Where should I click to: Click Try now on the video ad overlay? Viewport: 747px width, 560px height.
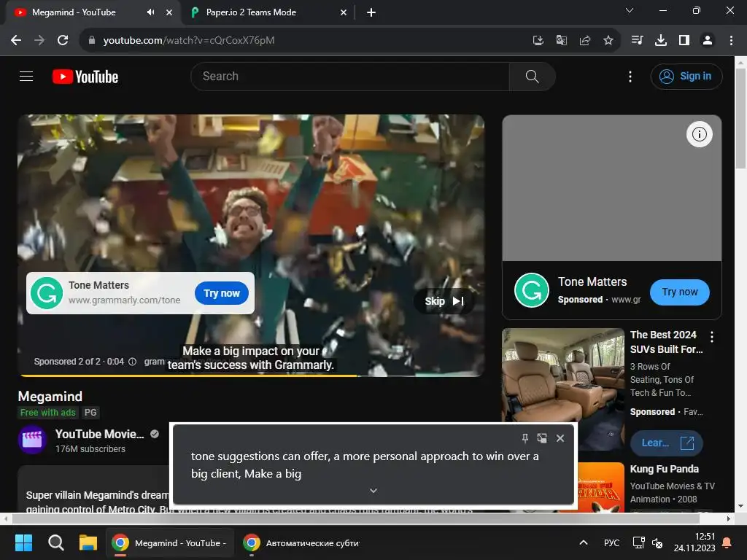click(x=222, y=293)
